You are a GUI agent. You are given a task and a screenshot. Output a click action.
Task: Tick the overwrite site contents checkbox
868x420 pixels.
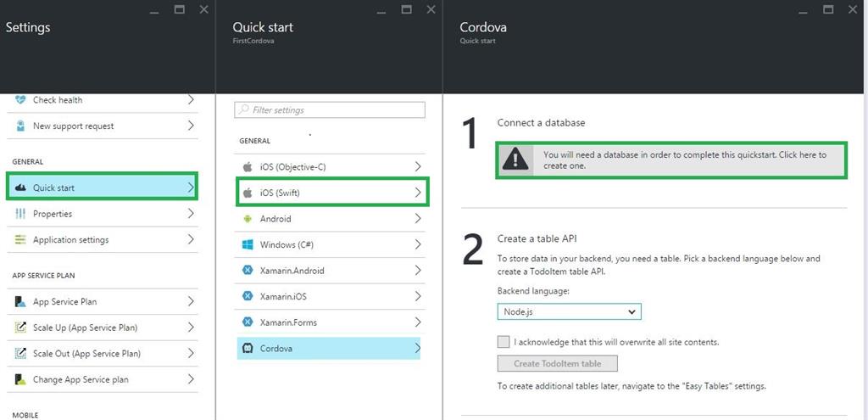(x=504, y=342)
